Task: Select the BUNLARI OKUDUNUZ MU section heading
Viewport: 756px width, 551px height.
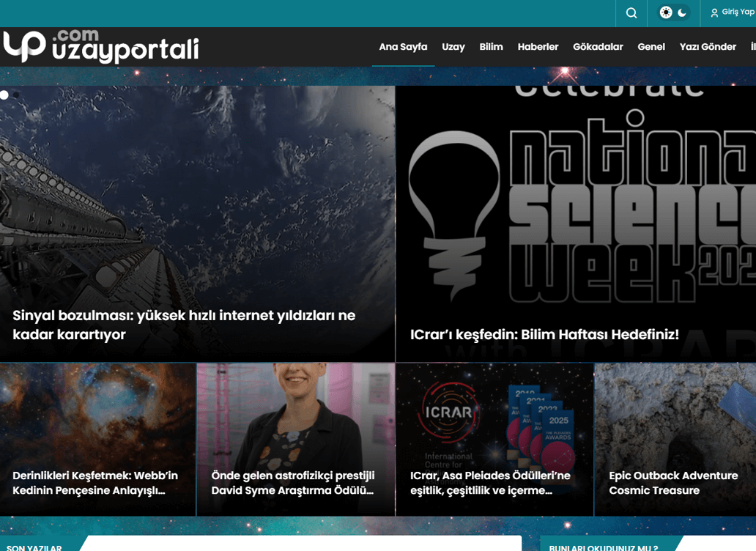Action: [x=604, y=547]
